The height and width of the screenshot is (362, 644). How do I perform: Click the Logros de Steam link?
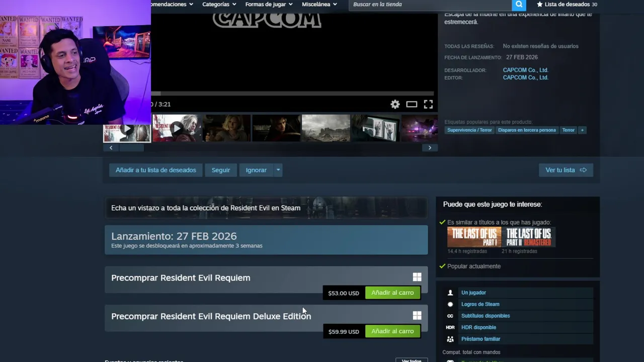tap(480, 304)
